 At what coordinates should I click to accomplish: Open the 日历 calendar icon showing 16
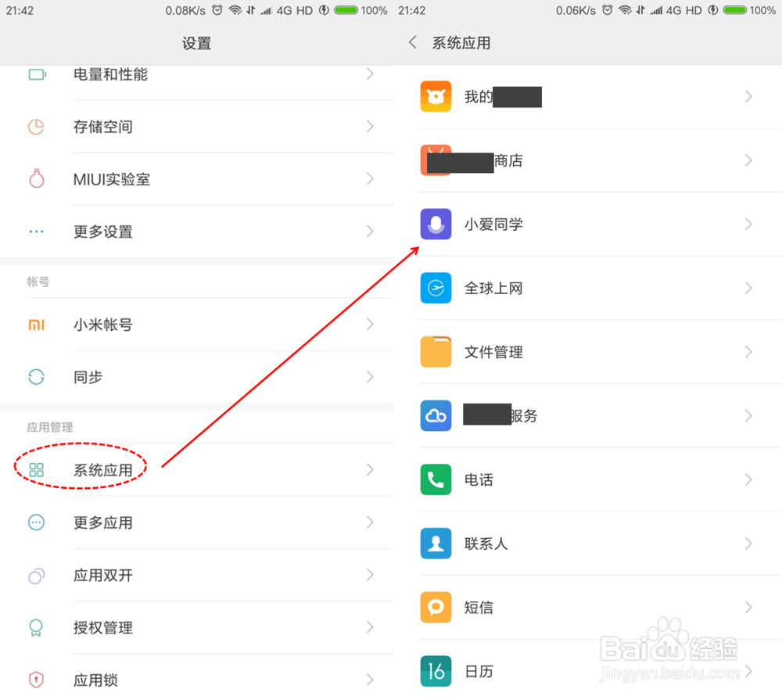point(436,671)
